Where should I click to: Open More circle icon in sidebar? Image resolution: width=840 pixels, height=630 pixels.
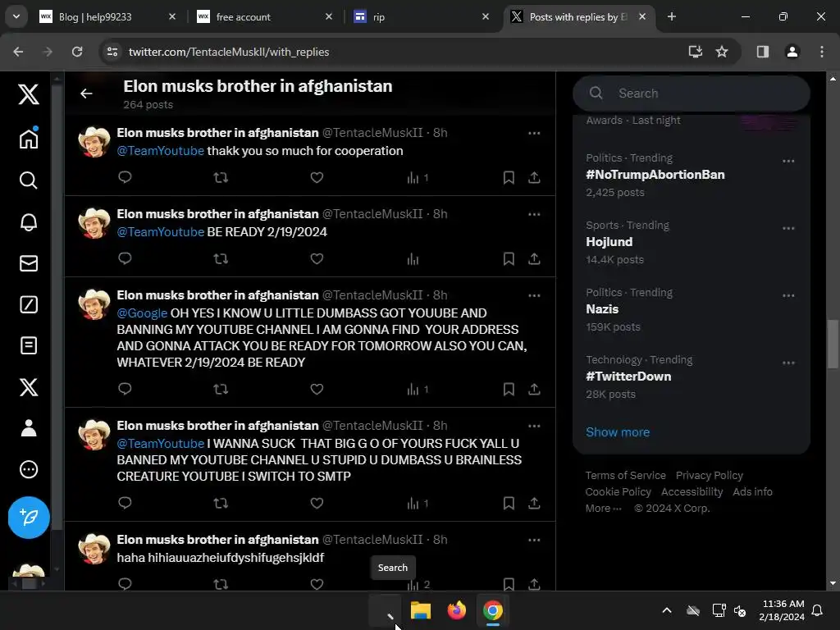29,469
